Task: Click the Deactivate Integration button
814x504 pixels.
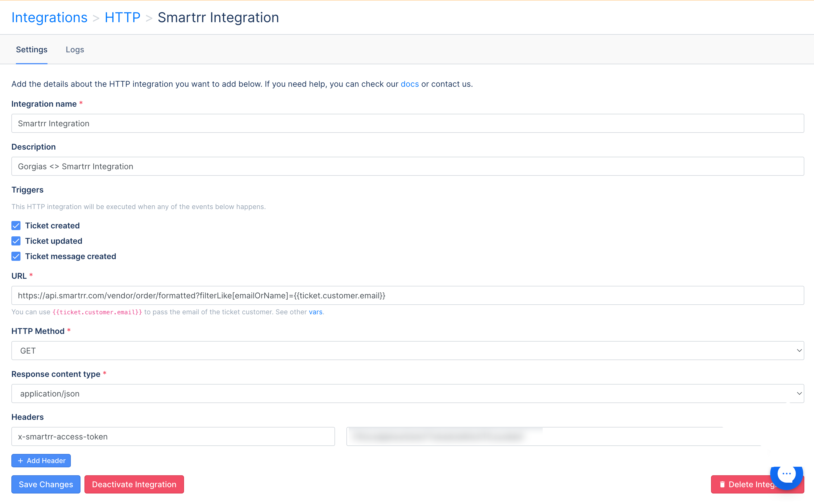Action: pos(134,484)
